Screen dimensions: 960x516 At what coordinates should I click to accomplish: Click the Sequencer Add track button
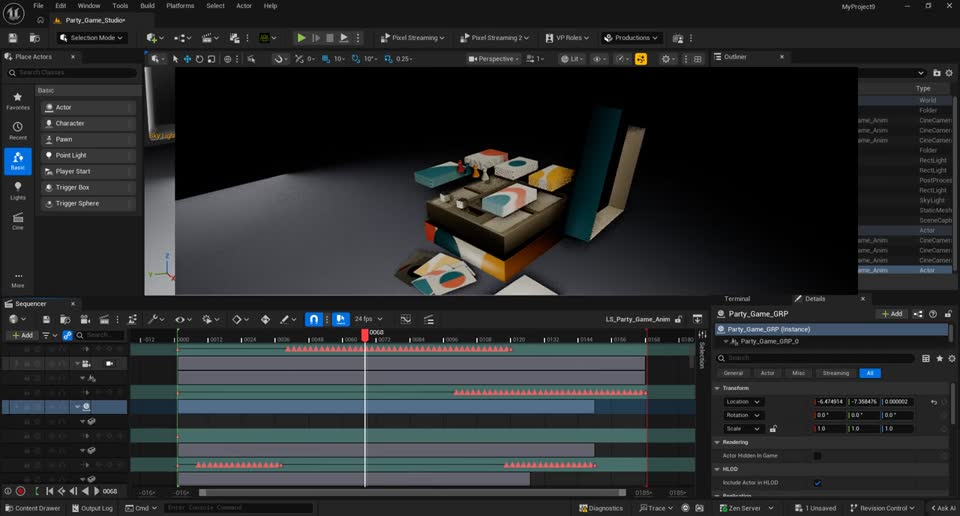[x=22, y=335]
